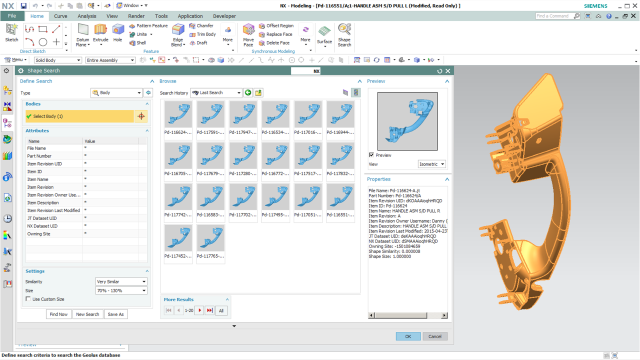Click green search history go icon

tap(248, 93)
